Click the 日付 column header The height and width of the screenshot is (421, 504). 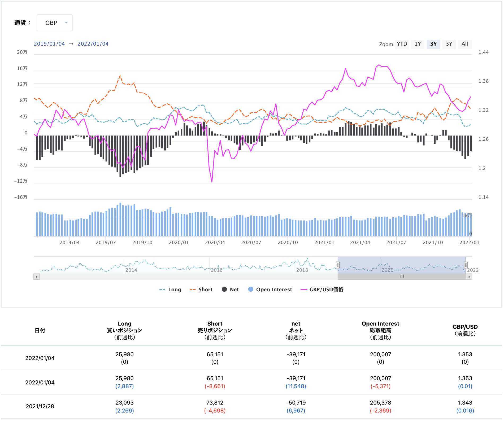(40, 330)
